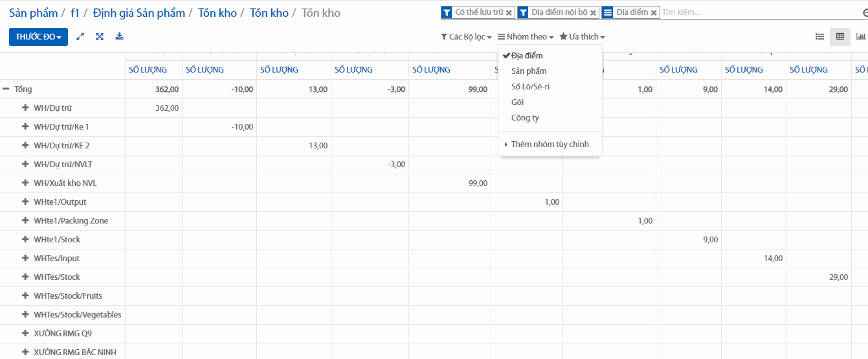Remove the 'Địa điểm' group tag
The height and width of the screenshot is (359, 868).
pyautogui.click(x=654, y=12)
